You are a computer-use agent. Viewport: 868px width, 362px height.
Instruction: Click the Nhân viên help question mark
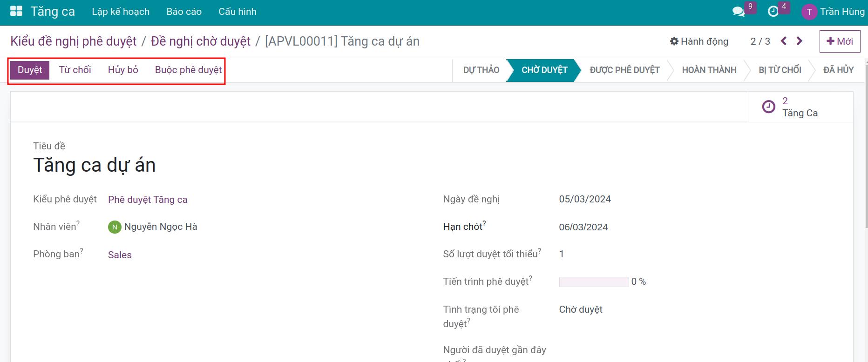click(78, 223)
